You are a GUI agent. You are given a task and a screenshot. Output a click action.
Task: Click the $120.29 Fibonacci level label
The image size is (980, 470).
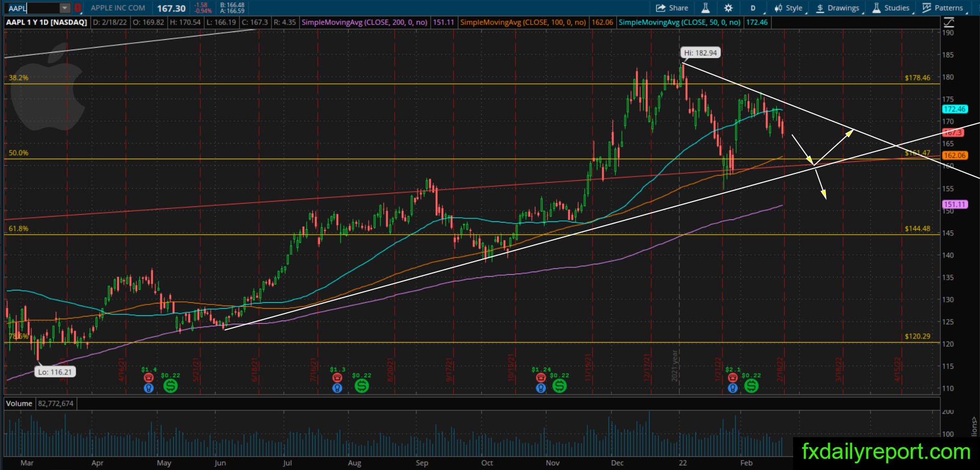[x=917, y=336]
